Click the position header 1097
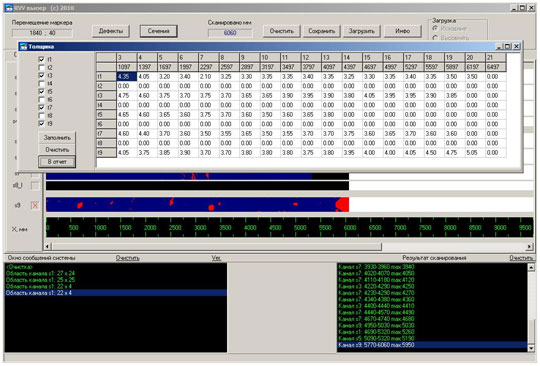This screenshot has width=540, height=366. click(x=127, y=67)
